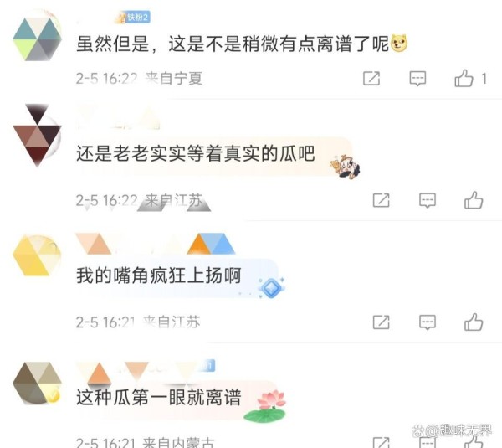Open comment text 这种瓜第一眼就离谱
502x448 pixels.
coord(158,398)
